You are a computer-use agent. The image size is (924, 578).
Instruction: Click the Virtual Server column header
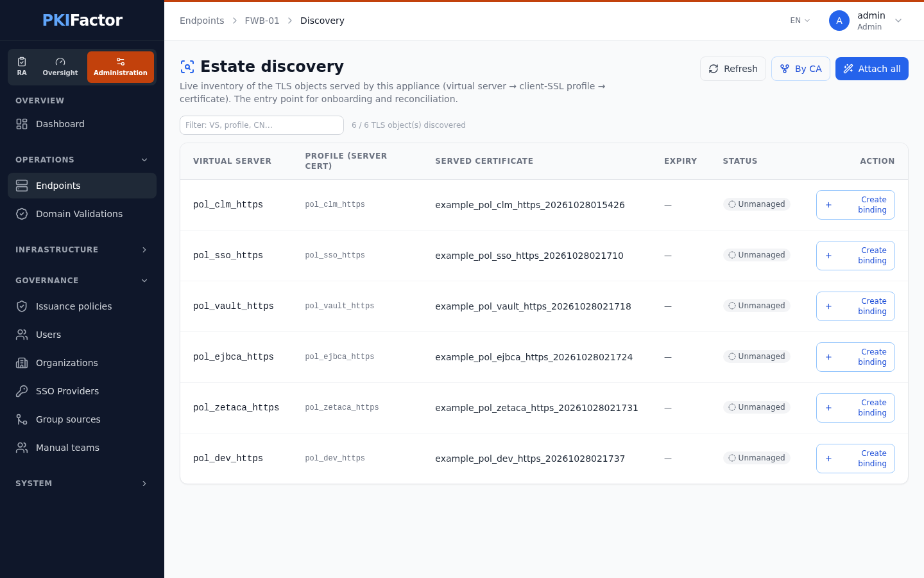(232, 161)
